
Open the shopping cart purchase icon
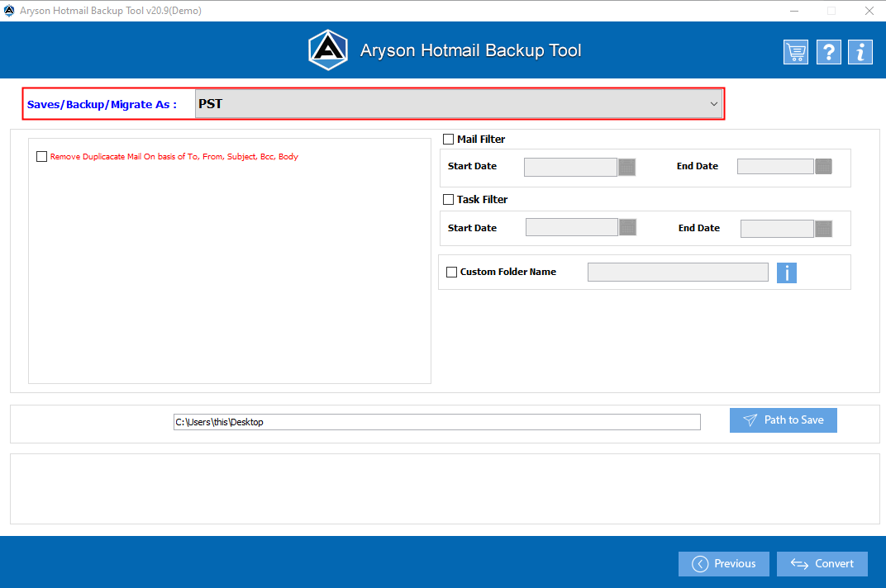(796, 53)
